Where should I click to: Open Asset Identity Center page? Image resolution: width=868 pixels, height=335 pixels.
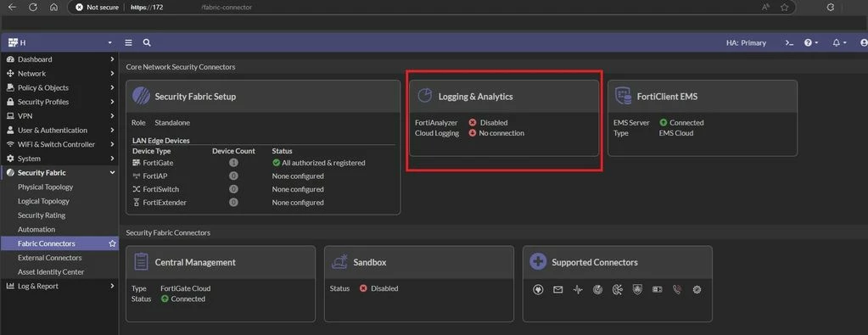tap(51, 272)
